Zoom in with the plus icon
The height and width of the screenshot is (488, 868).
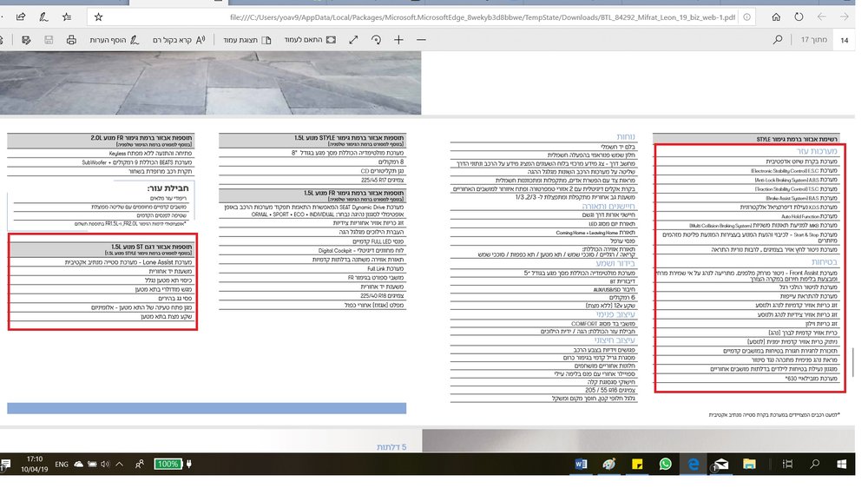click(x=398, y=40)
